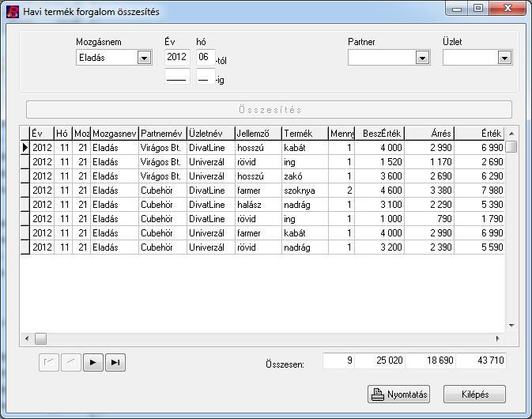Minimize the Havi termék forgalom window
This screenshot has width=532, height=419.
(457, 9)
